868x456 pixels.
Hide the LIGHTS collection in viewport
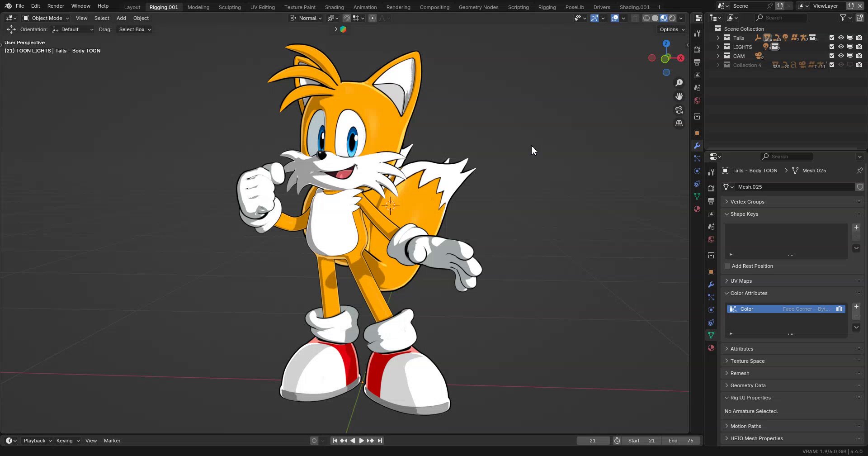841,47
